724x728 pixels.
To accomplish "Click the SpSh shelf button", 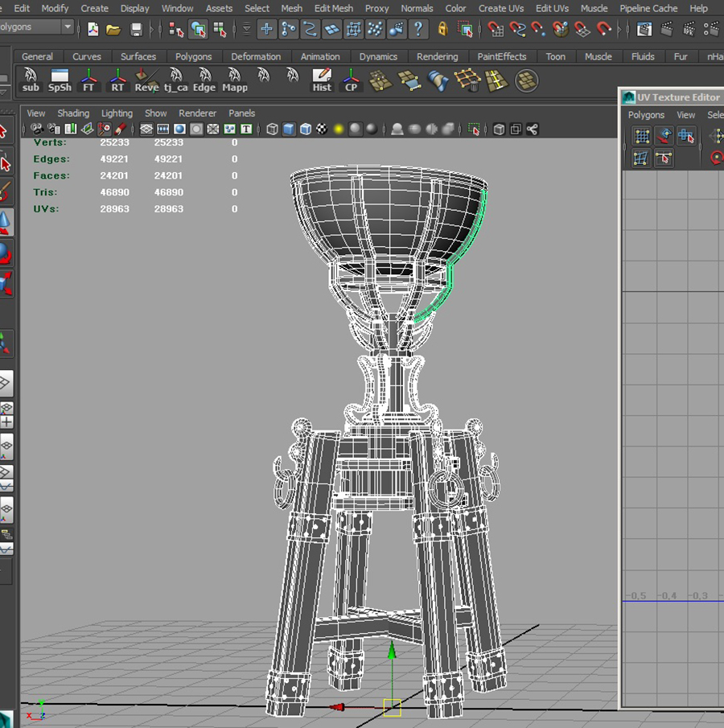I will point(60,80).
